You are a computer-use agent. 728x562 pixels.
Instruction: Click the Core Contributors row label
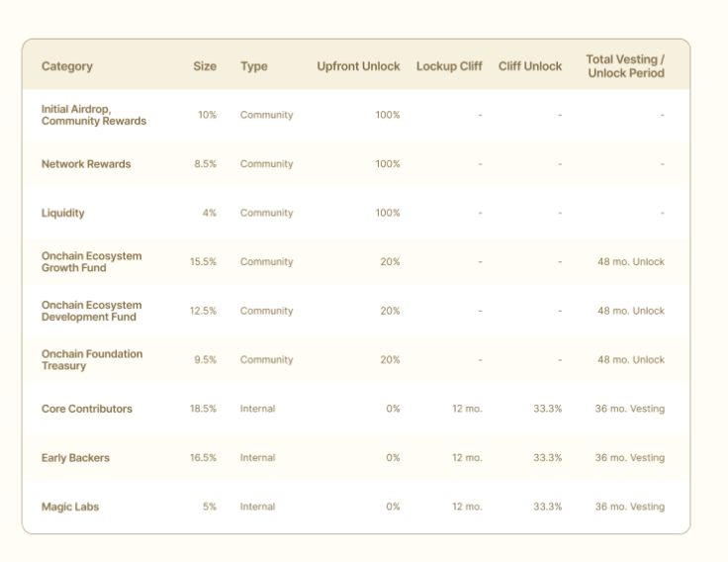86,409
